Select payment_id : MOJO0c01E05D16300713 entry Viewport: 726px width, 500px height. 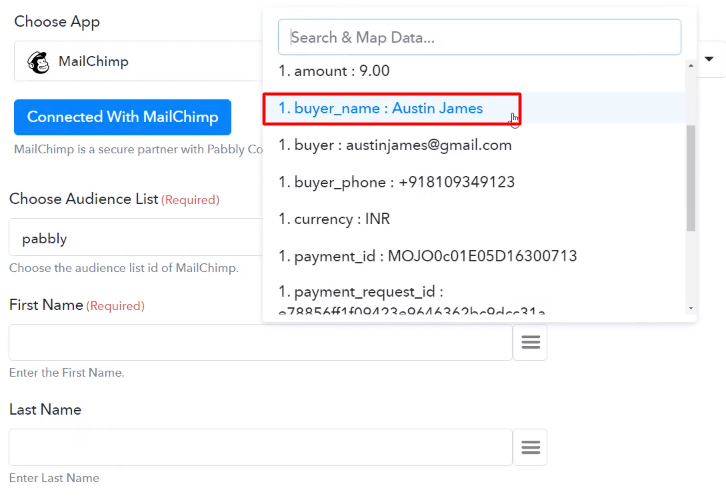tap(474, 256)
